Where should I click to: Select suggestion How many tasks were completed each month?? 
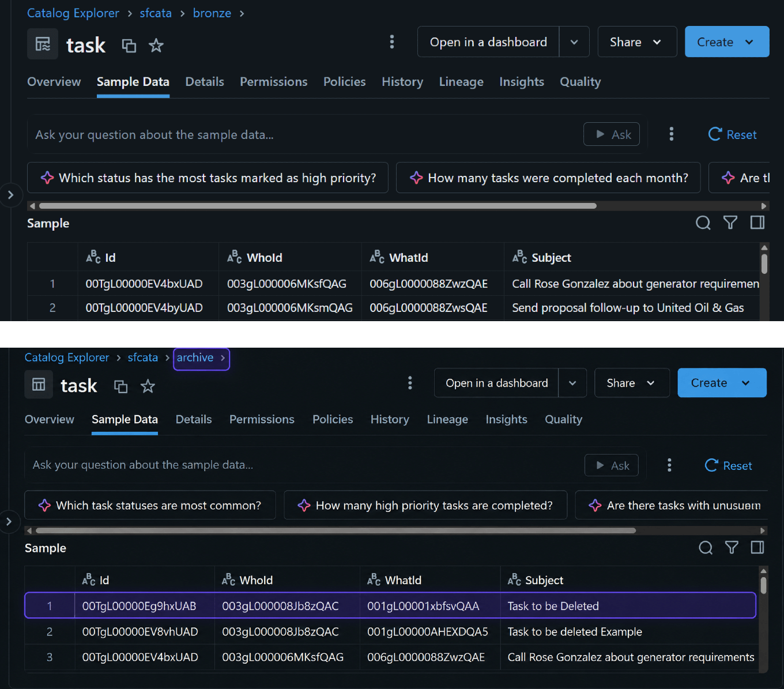coord(548,178)
